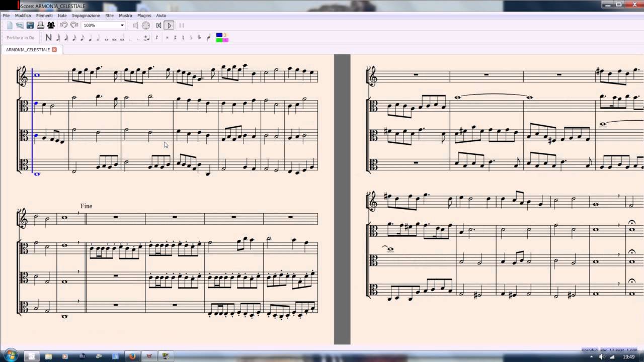This screenshot has width=644, height=362.
Task: Add the natural accidental from toolbar
Action: pyautogui.click(x=183, y=38)
